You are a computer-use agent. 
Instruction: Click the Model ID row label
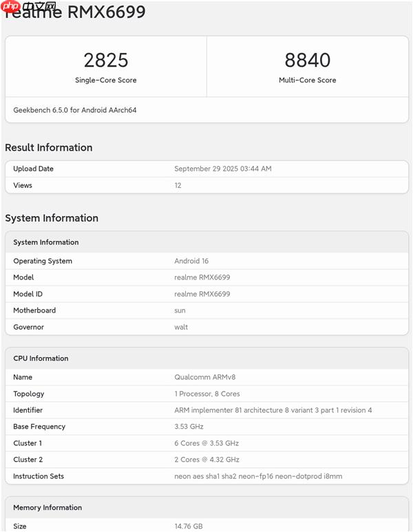coord(28,294)
